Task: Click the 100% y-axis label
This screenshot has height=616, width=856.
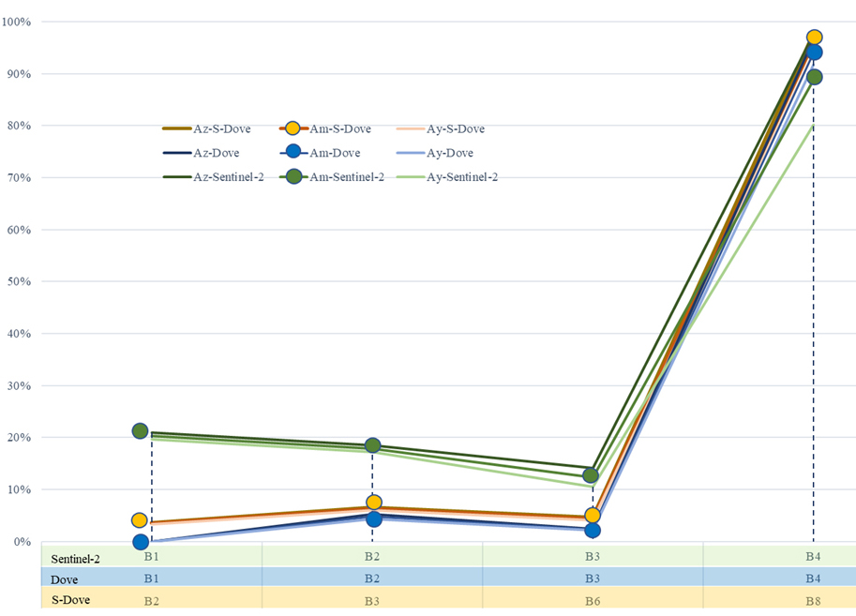Action: (17, 22)
